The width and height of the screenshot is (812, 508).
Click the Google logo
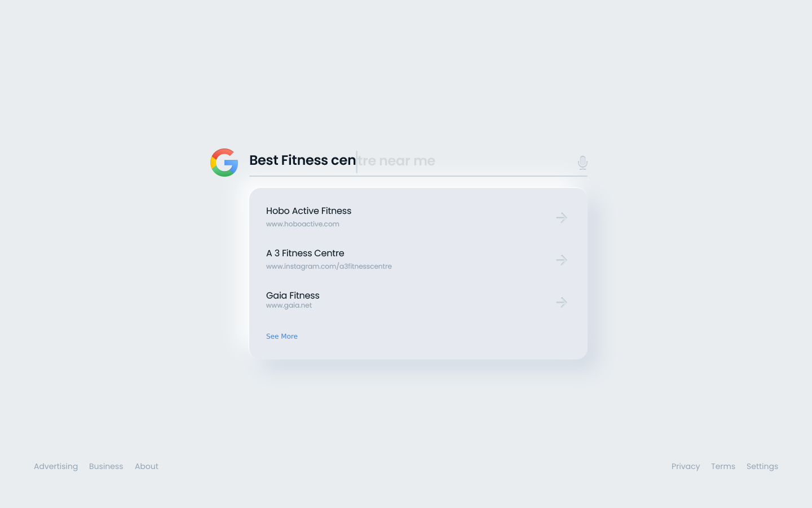click(x=224, y=163)
